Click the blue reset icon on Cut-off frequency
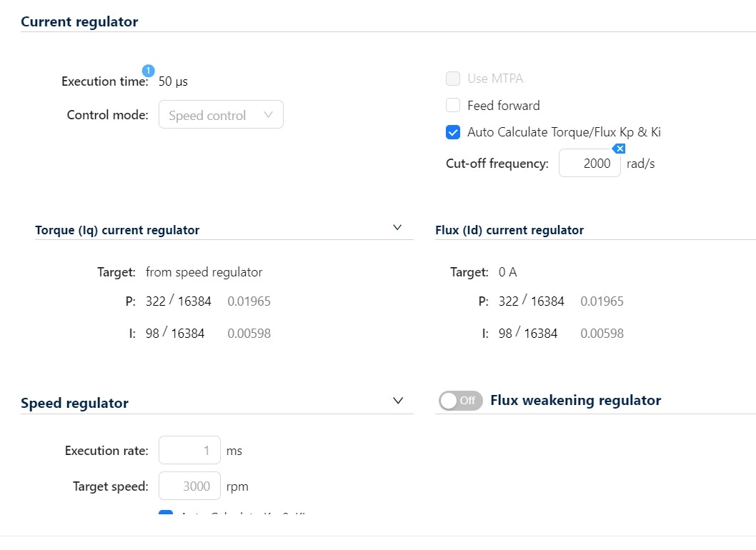 619,149
